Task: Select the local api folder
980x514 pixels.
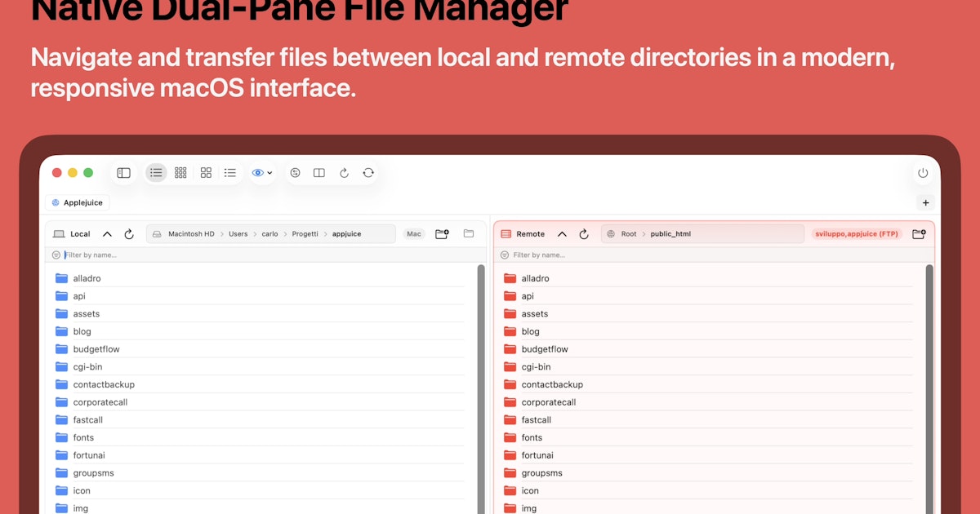Action: tap(260, 296)
